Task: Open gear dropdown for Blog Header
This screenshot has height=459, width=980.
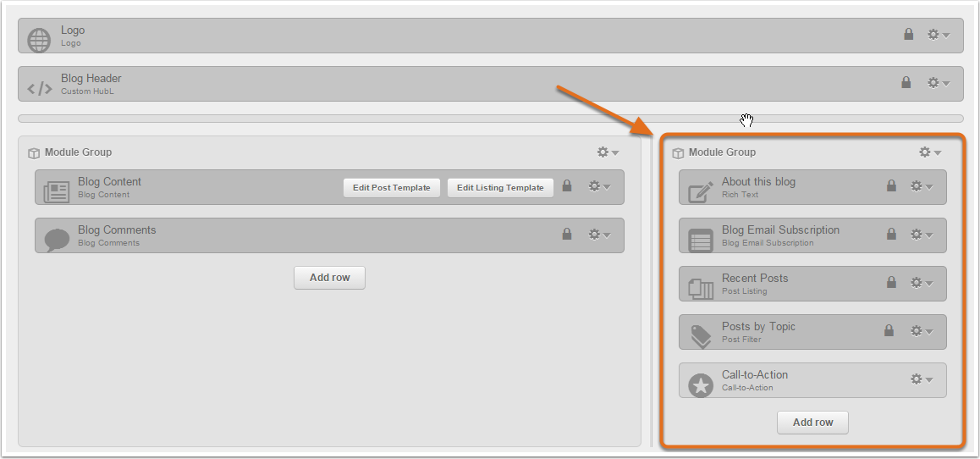Action: coord(939,82)
